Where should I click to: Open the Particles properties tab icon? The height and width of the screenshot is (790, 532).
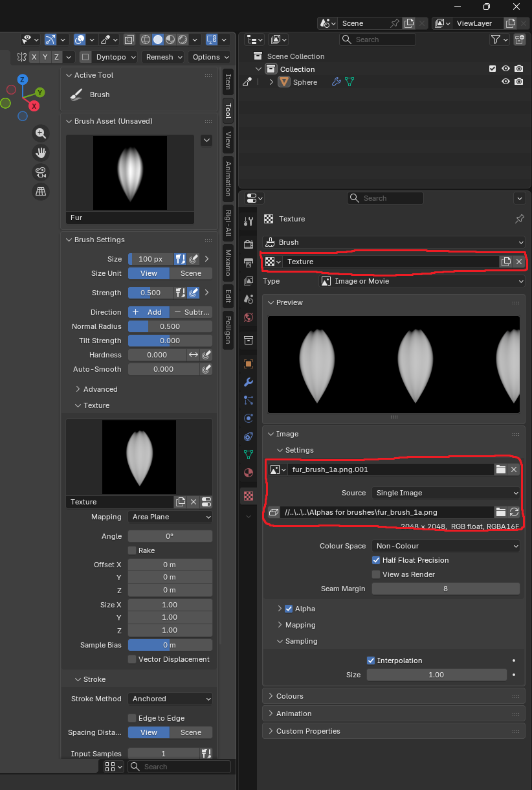pos(249,400)
